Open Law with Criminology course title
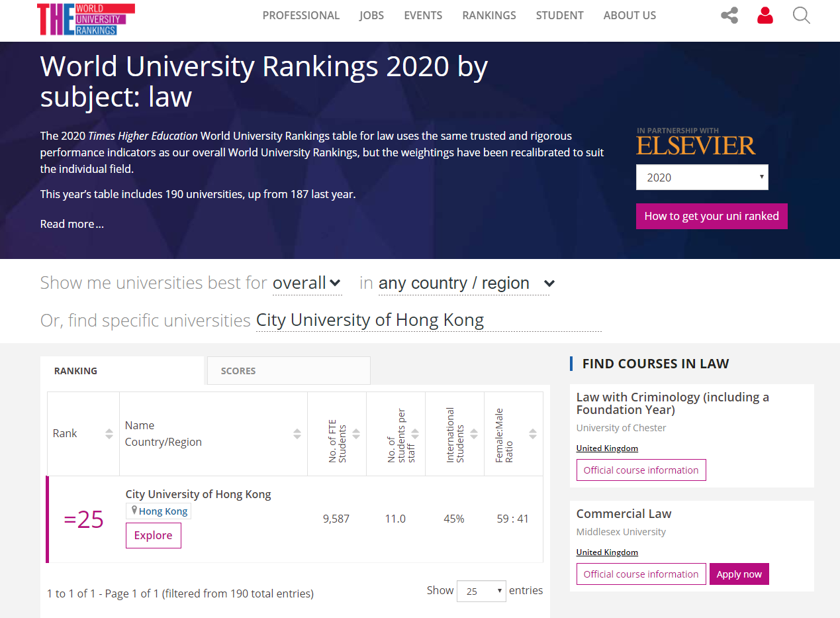This screenshot has width=840, height=618. [x=673, y=403]
